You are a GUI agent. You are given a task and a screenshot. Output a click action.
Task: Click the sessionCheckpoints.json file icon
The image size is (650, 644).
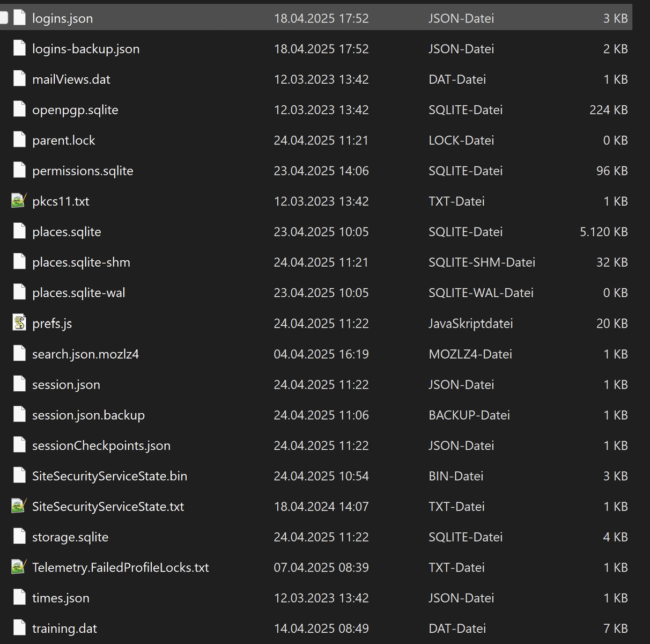19,445
